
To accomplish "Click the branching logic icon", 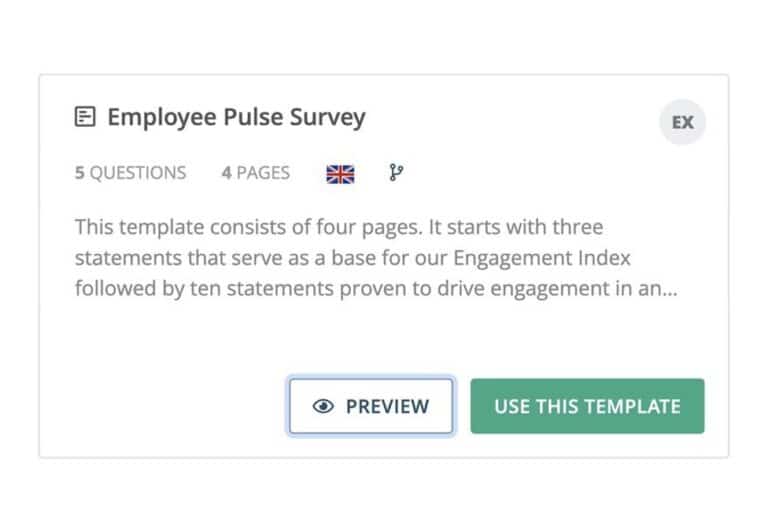I will (396, 172).
